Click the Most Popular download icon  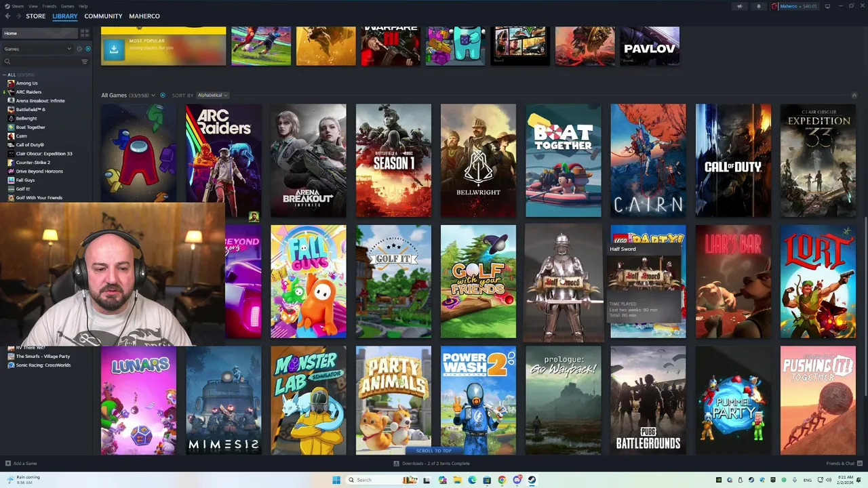(114, 49)
